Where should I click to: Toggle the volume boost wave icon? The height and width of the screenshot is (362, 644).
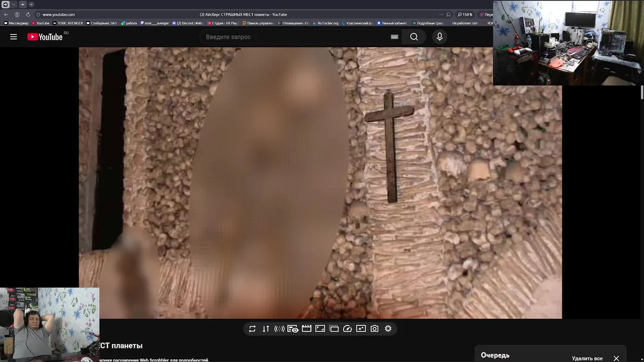point(279,329)
